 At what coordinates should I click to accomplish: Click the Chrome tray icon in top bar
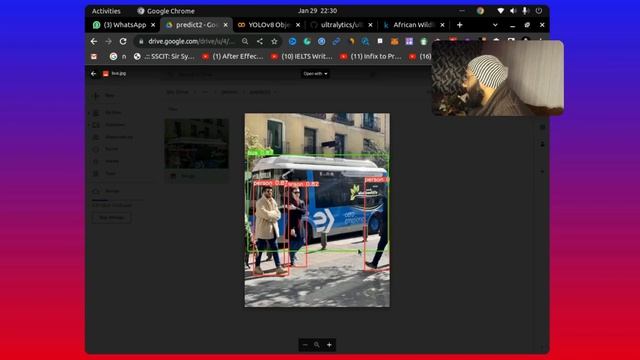click(x=480, y=11)
